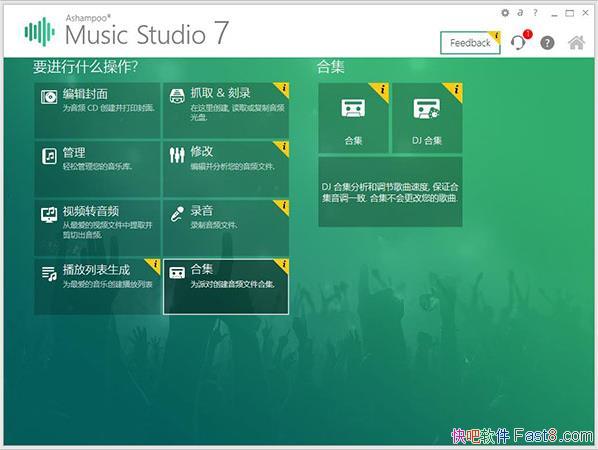
Task: Open the 编辑封面 cover editor tile
Action: (97, 110)
